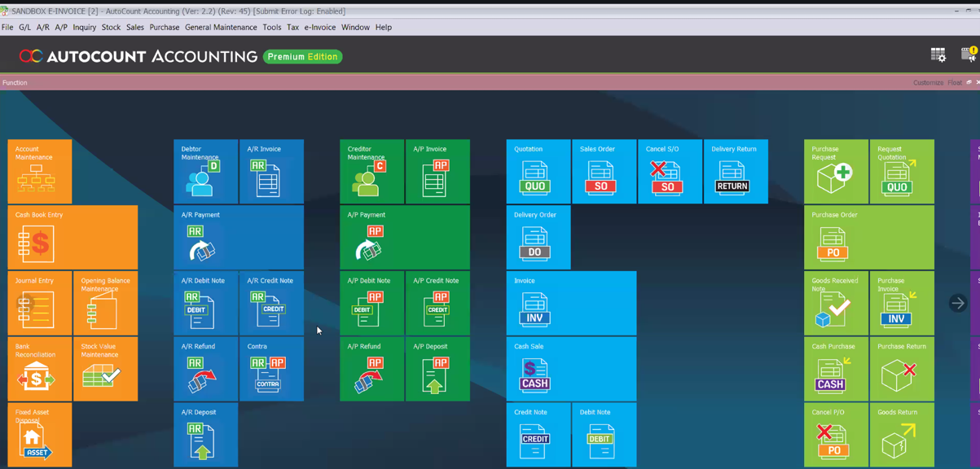This screenshot has width=980, height=469.
Task: Open the sales Invoice tile
Action: pyautogui.click(x=571, y=304)
